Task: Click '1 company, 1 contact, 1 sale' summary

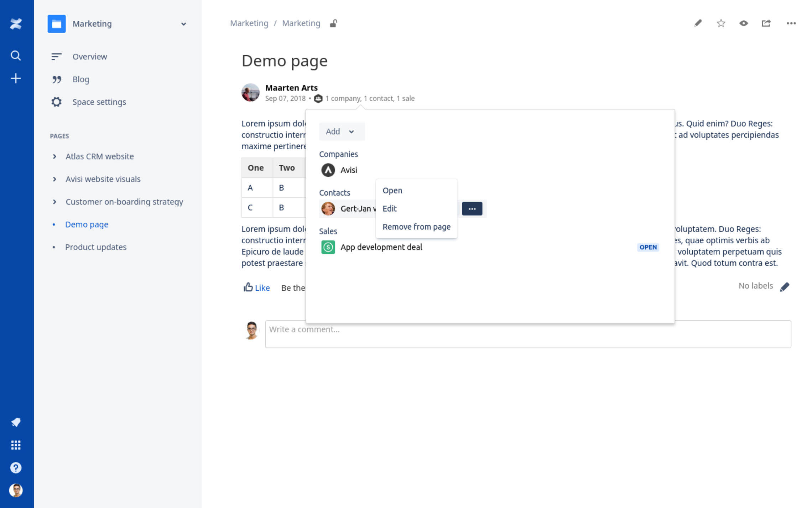Action: coord(370,98)
